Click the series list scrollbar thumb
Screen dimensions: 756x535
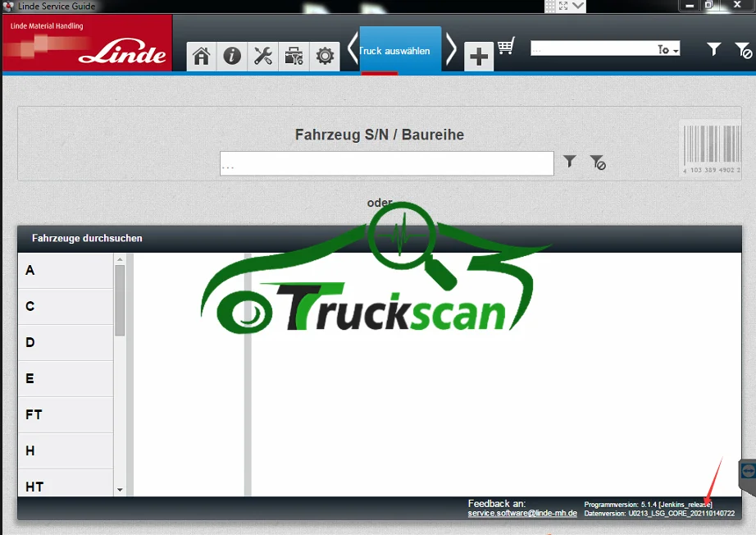[120, 300]
